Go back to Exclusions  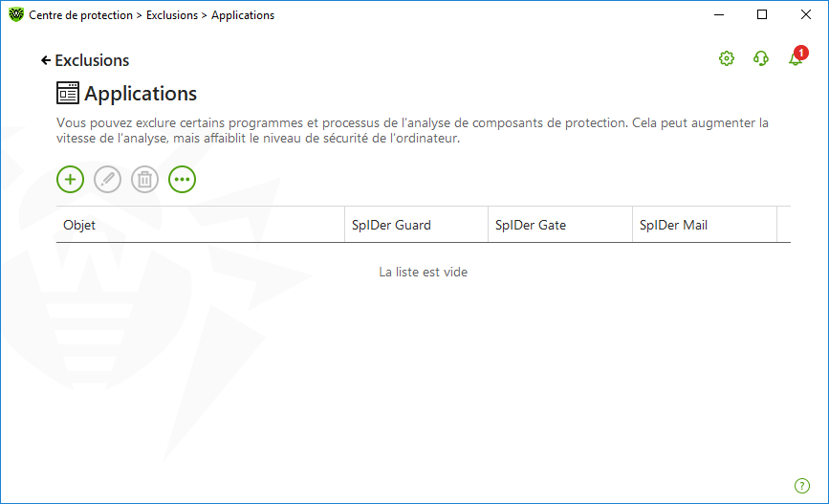click(85, 60)
